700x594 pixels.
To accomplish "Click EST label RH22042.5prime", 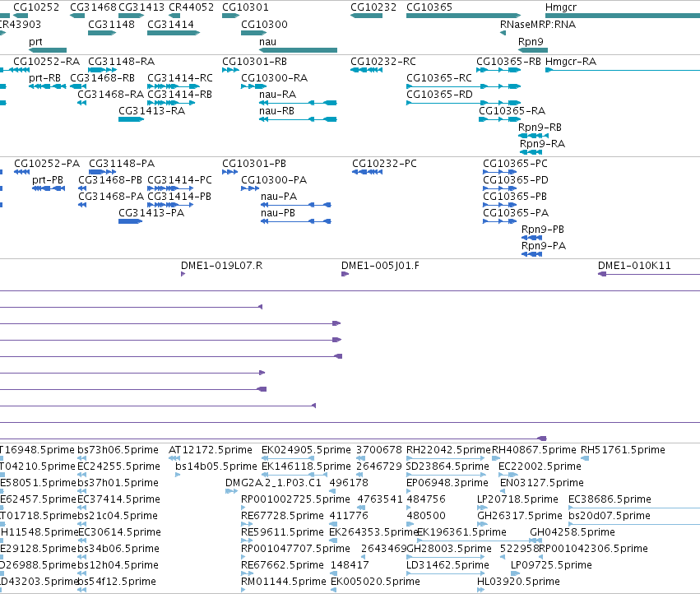I will [x=448, y=450].
